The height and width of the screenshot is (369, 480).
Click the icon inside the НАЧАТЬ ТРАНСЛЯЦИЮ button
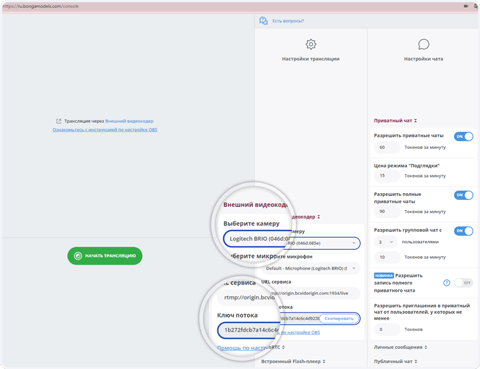78,256
